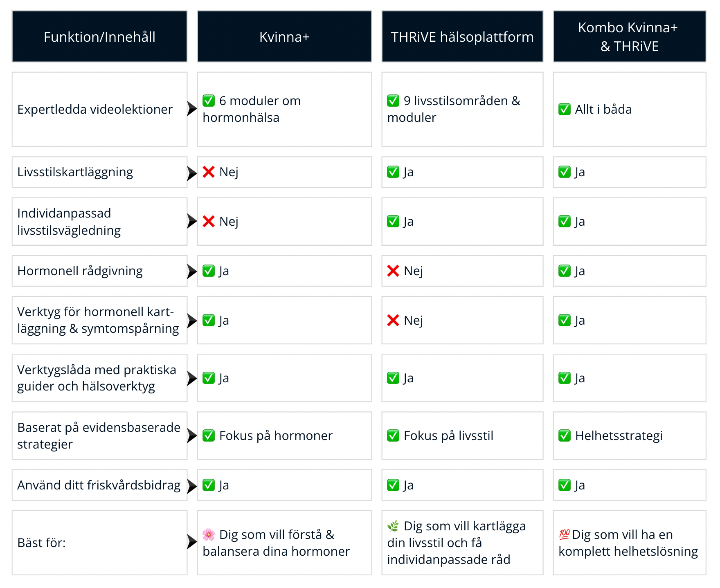Click the arrow beside Hormonell rådgivning
This screenshot has height=588, width=720.
[x=192, y=271]
